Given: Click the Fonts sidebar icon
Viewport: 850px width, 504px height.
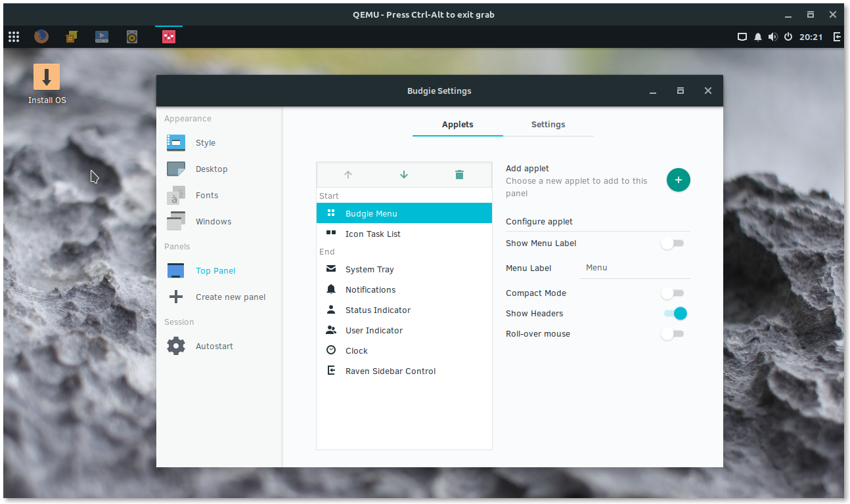Looking at the screenshot, I should coord(176,195).
